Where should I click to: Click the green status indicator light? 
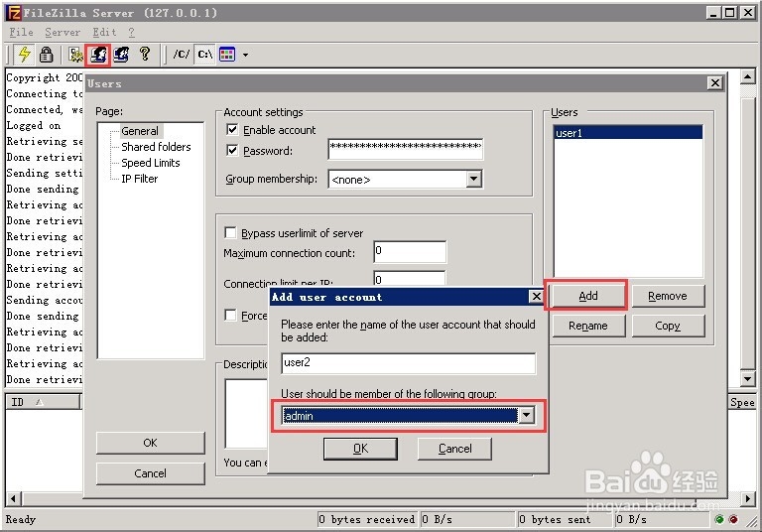click(x=719, y=519)
